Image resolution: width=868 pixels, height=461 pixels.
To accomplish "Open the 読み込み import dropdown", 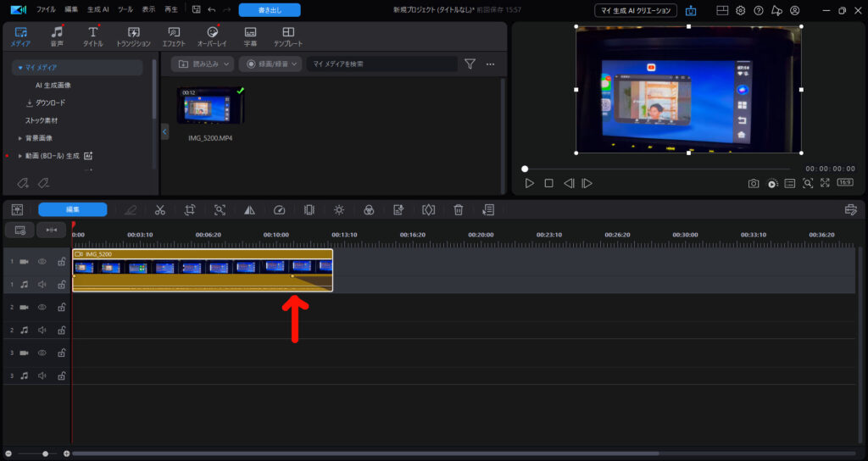I will point(202,64).
